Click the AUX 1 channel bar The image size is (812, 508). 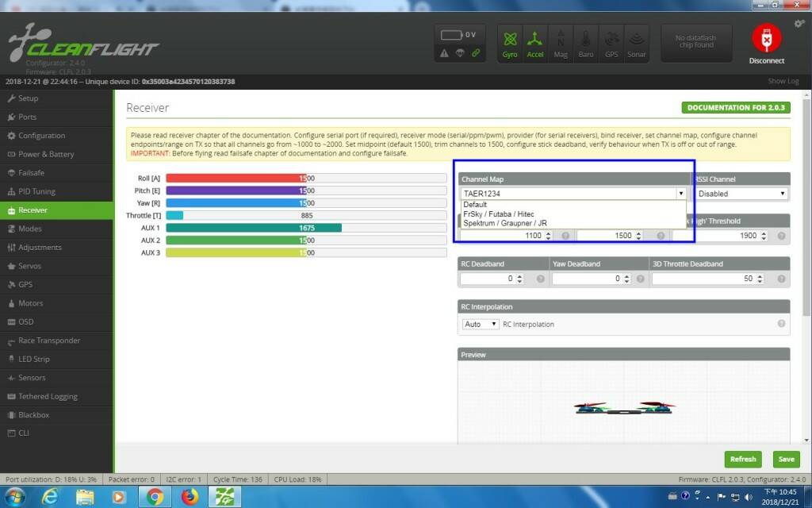tap(306, 228)
